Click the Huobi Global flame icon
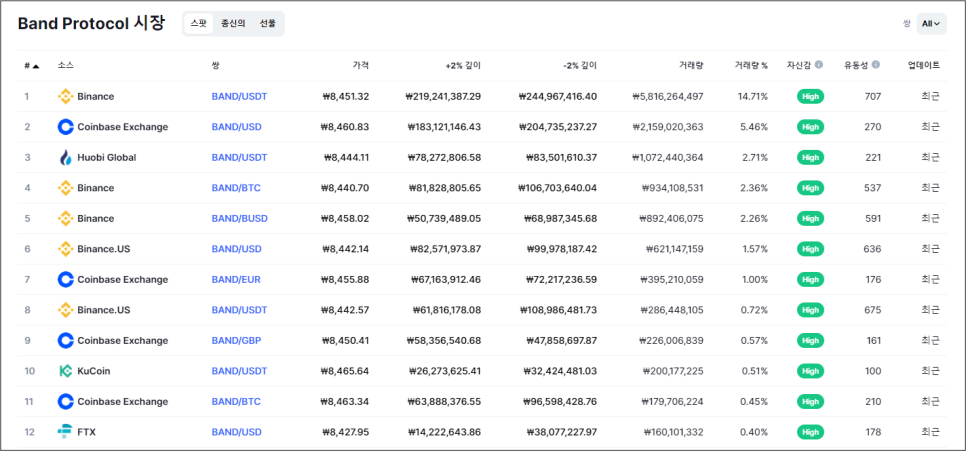 65,157
